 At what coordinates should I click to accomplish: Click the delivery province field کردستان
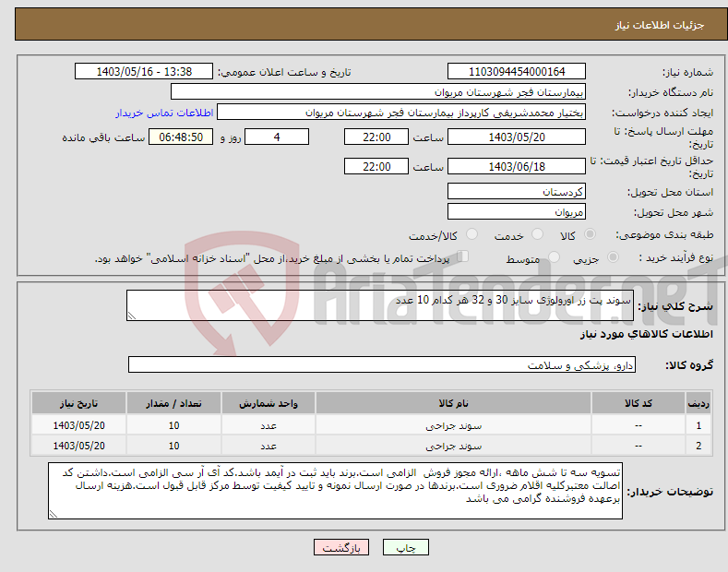[517, 191]
